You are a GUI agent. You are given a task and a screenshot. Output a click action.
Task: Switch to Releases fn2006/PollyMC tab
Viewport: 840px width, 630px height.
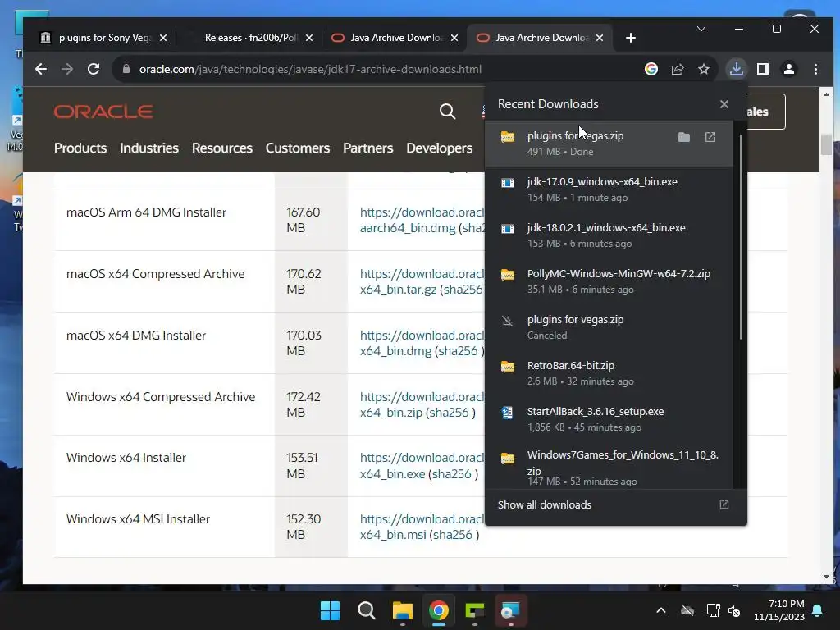pyautogui.click(x=250, y=38)
